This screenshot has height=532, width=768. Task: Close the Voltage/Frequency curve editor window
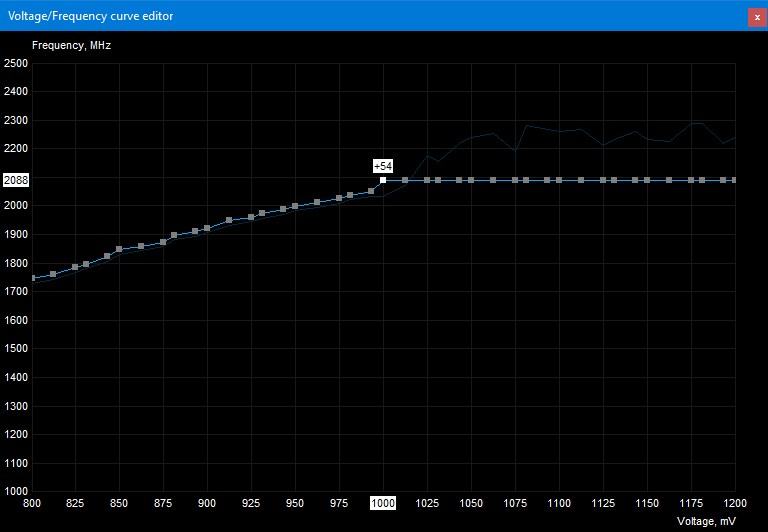coord(757,17)
